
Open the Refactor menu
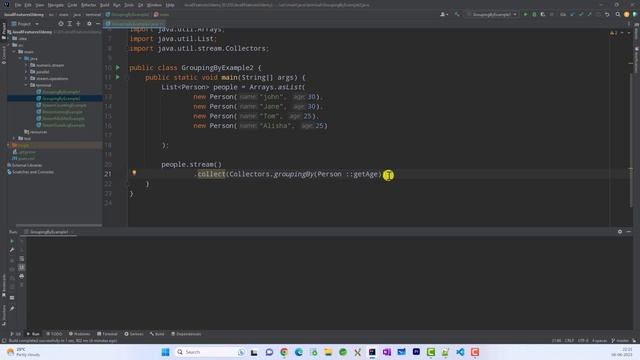[88, 5]
